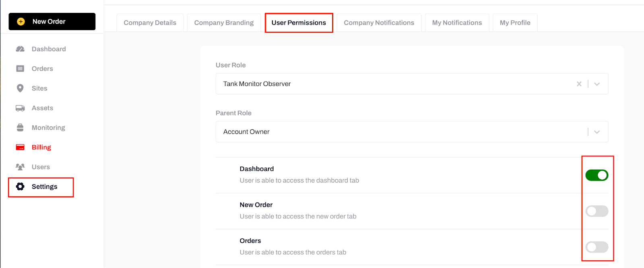Click 'User is able to access the new order tab'
The image size is (644, 268).
click(x=298, y=216)
